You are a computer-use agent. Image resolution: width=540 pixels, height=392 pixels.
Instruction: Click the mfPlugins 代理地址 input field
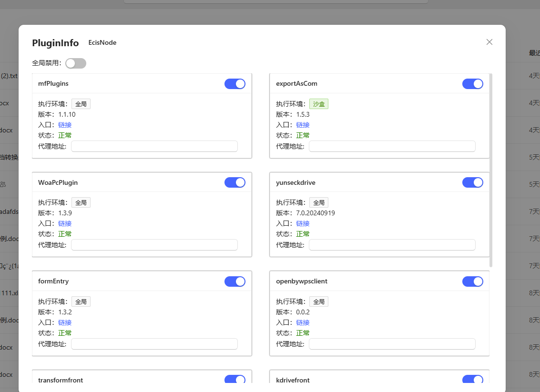(154, 146)
